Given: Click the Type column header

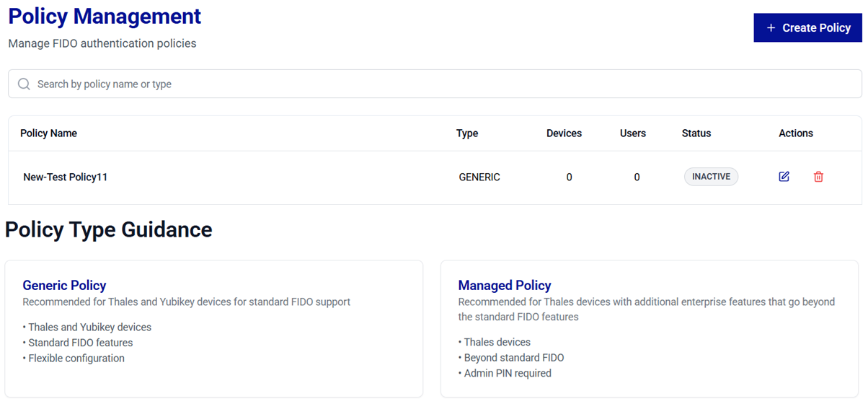Looking at the screenshot, I should (x=467, y=133).
